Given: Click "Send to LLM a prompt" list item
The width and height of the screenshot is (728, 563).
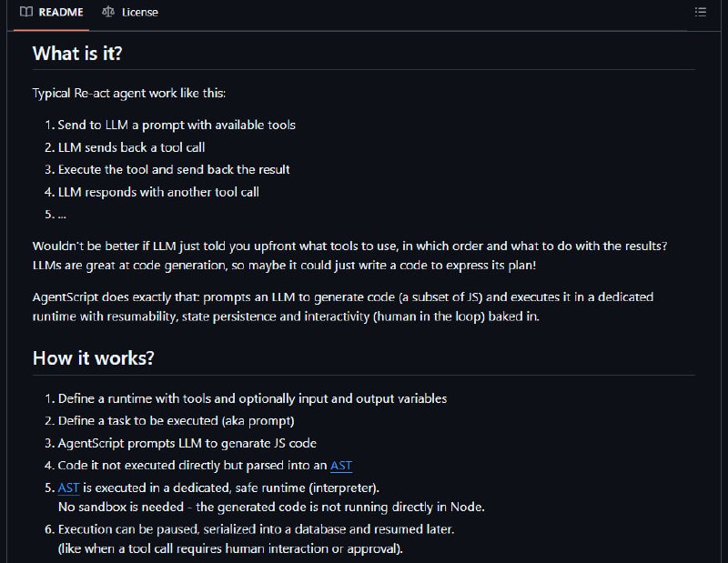Looking at the screenshot, I should click(177, 125).
